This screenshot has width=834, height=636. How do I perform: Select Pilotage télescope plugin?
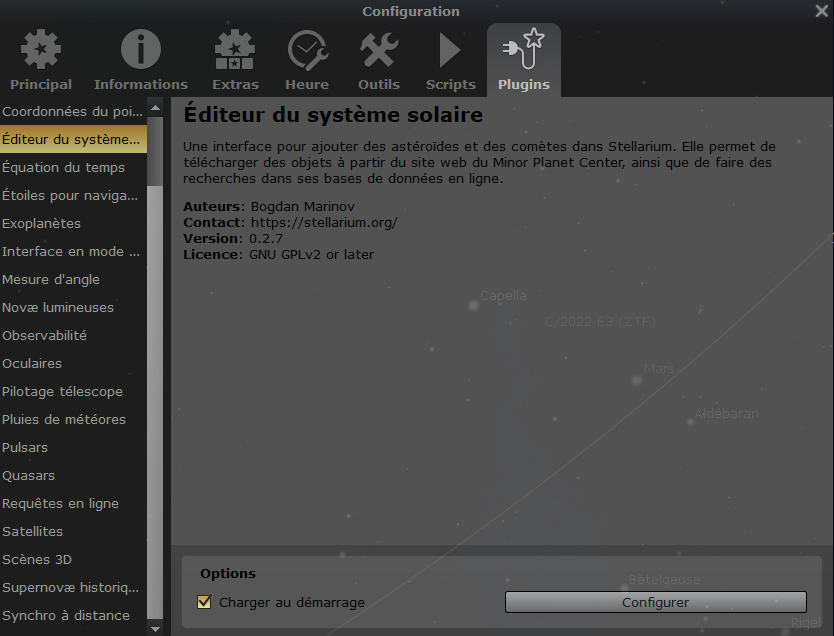point(62,391)
